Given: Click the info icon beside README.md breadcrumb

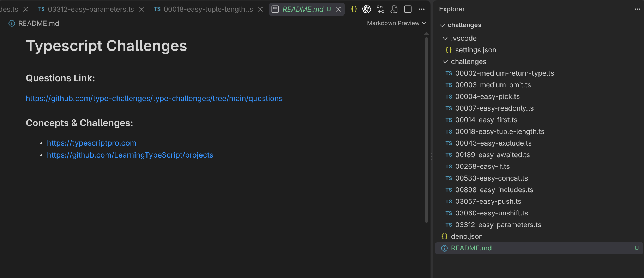Looking at the screenshot, I should pyautogui.click(x=12, y=23).
